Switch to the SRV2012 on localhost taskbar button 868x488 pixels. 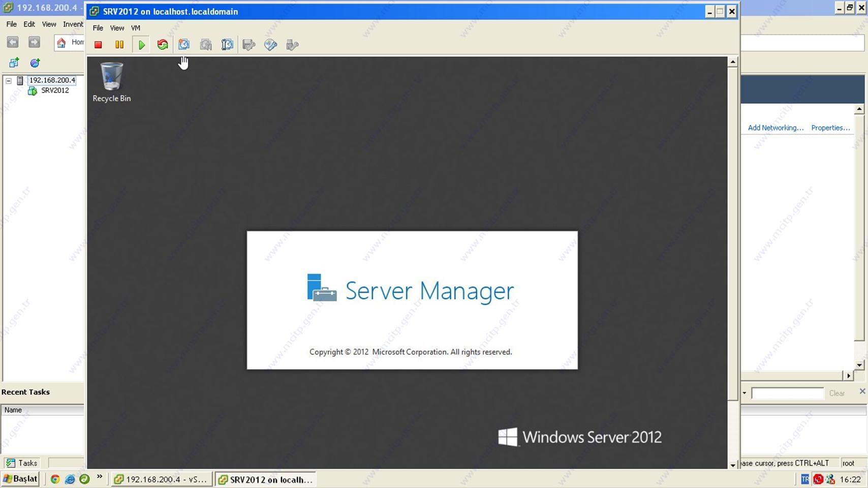265,479
